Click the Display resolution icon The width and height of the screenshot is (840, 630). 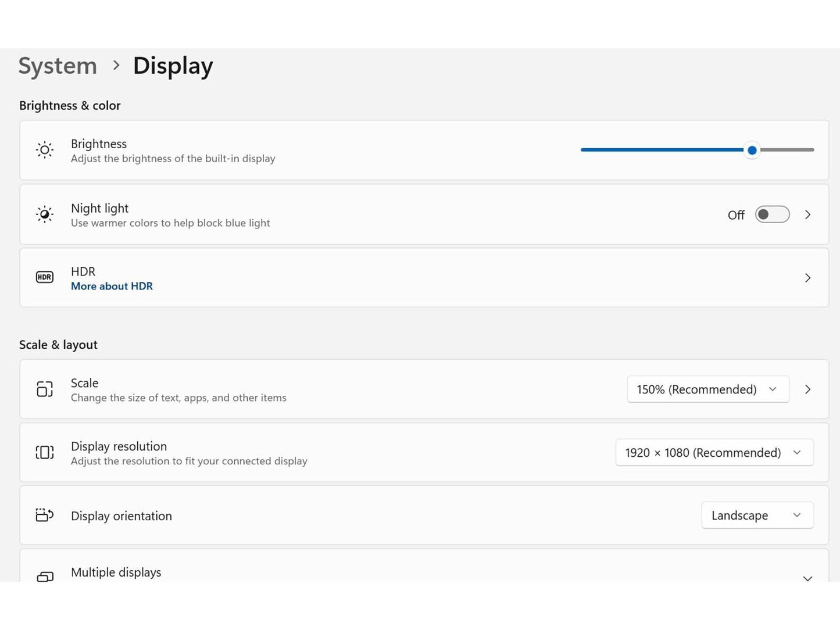45,452
